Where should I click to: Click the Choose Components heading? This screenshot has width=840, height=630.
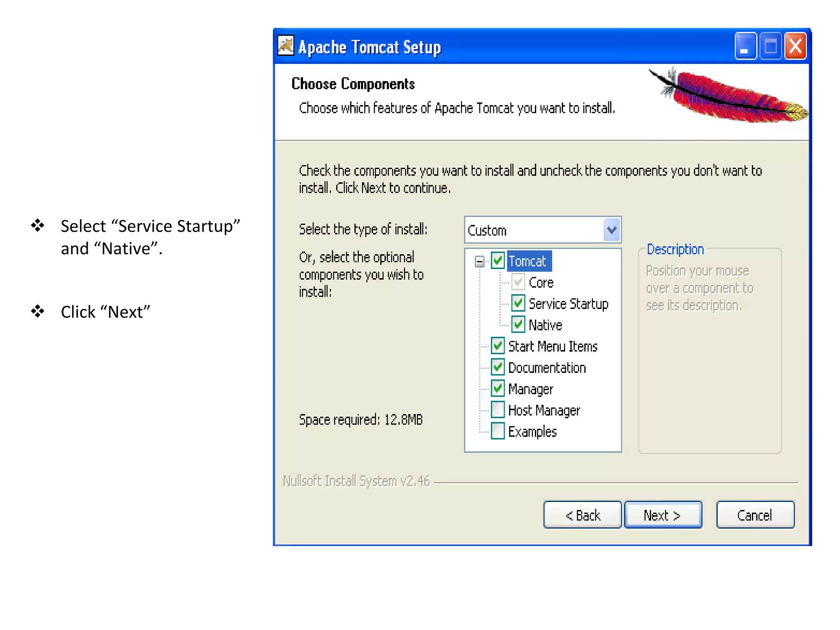(x=353, y=84)
